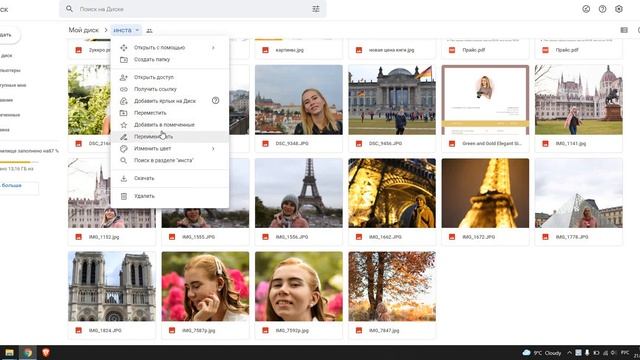Choose Удалить from the menu
640x360 pixels.
pos(169,196)
